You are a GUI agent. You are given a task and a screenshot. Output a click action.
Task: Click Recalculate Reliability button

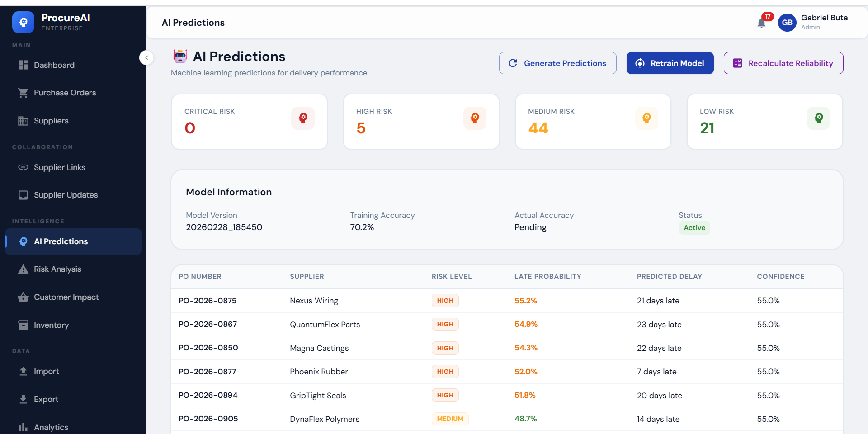(783, 63)
